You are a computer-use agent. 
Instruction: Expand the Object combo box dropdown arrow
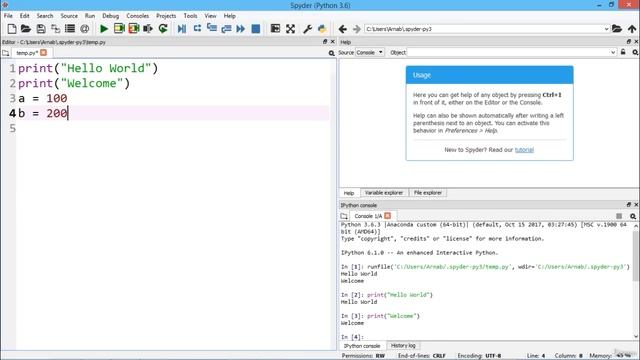[x=613, y=52]
